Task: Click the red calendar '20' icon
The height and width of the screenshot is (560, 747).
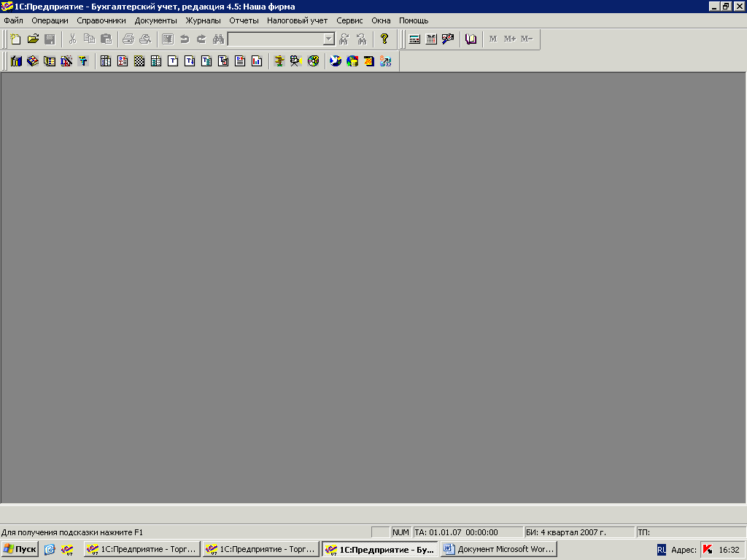Action: point(368,61)
